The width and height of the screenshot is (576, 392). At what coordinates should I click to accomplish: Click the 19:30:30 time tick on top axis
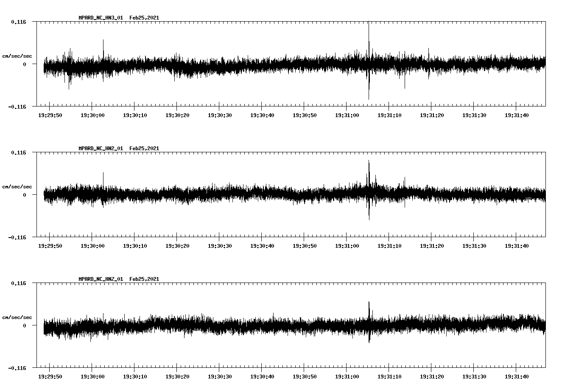pyautogui.click(x=219, y=114)
